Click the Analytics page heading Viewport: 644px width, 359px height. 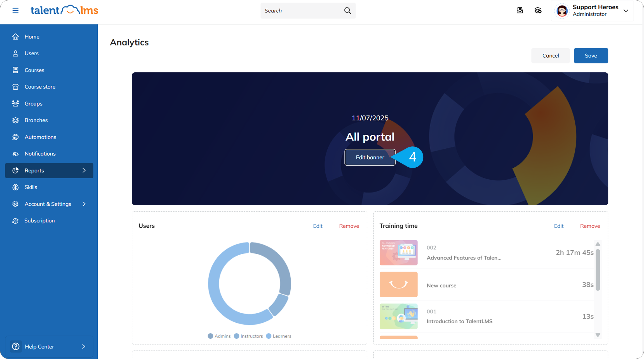(129, 42)
